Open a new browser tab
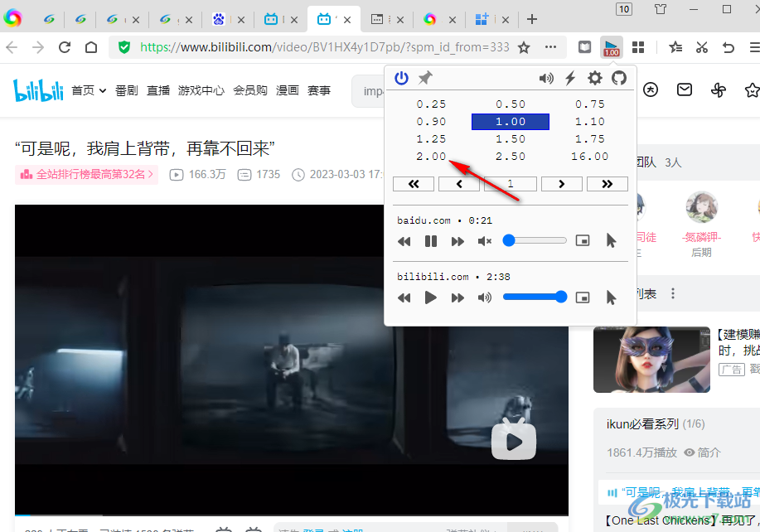Viewport: 760px width, 532px height. tap(532, 19)
